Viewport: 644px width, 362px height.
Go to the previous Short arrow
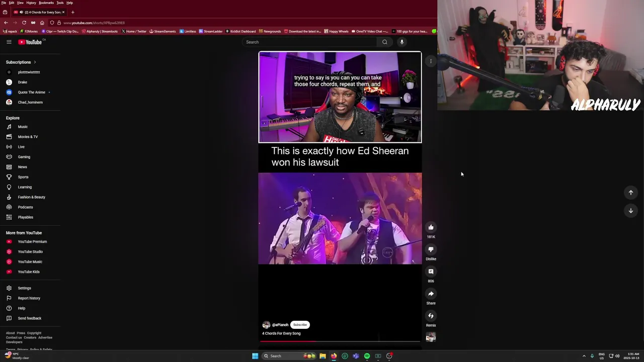630,193
